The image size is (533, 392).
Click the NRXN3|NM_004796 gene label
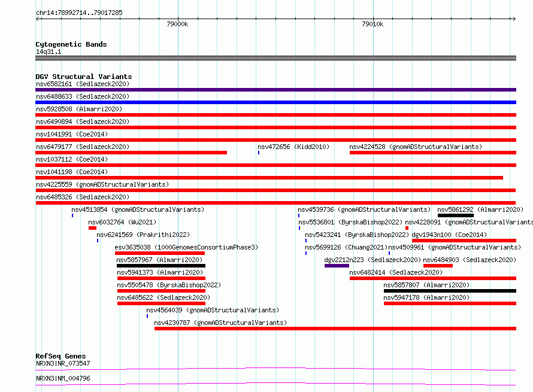(x=63, y=378)
